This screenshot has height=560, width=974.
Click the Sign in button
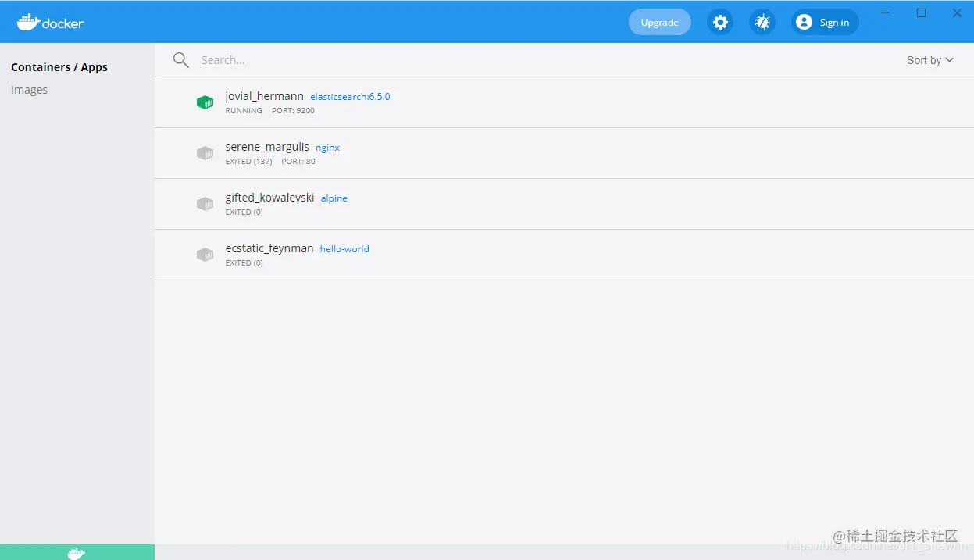(x=825, y=22)
